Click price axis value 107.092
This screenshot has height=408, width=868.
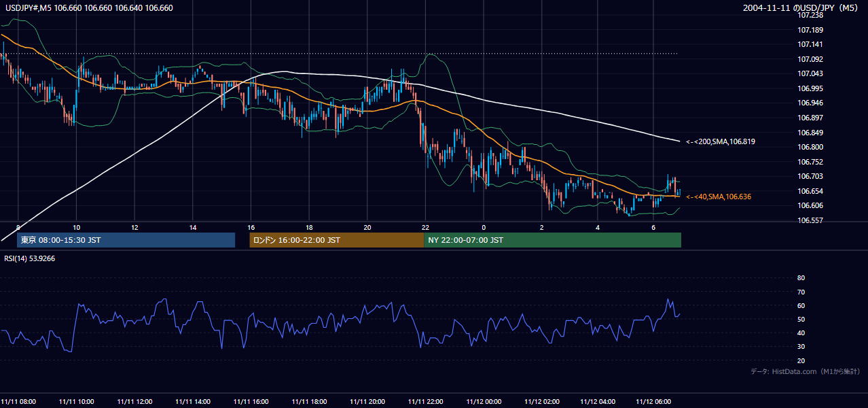pos(810,59)
